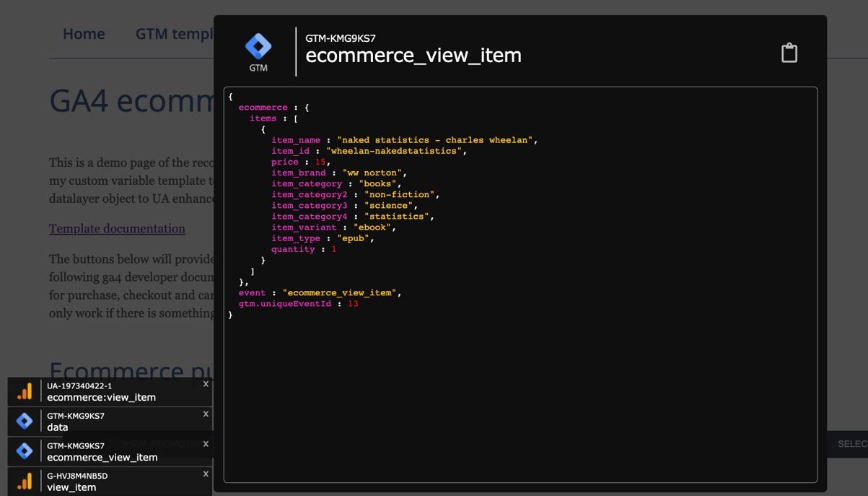This screenshot has width=868, height=496.
Task: Click the event value ecommerce_view_item in JSON
Action: coord(340,292)
